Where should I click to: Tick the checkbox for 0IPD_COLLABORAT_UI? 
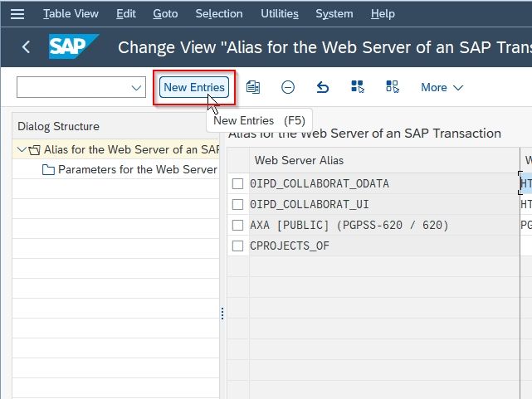coord(237,204)
